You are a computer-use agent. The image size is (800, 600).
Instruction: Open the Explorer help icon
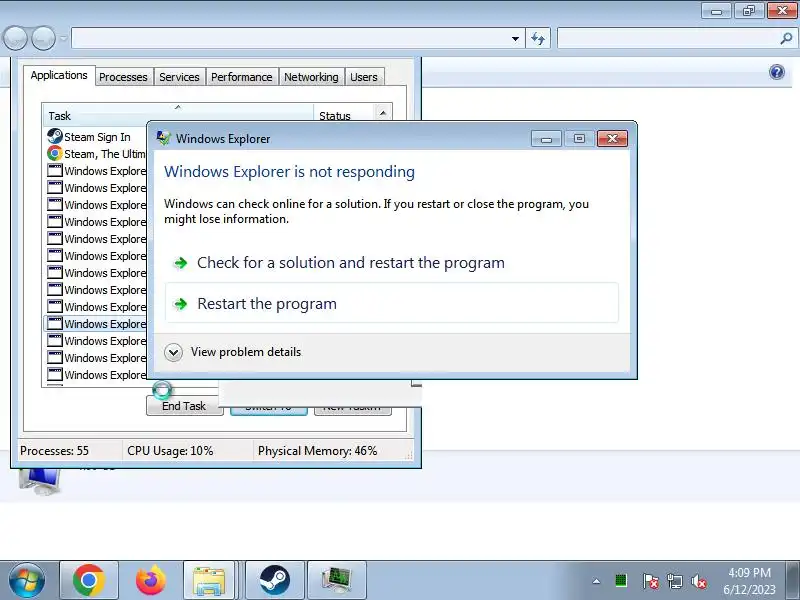[777, 72]
